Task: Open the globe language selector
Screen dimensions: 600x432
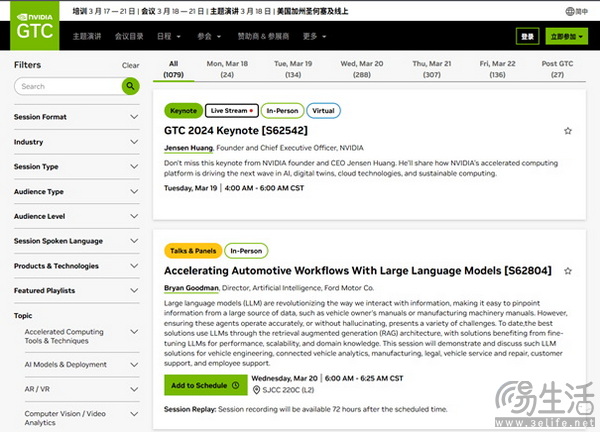Action: tap(576, 11)
